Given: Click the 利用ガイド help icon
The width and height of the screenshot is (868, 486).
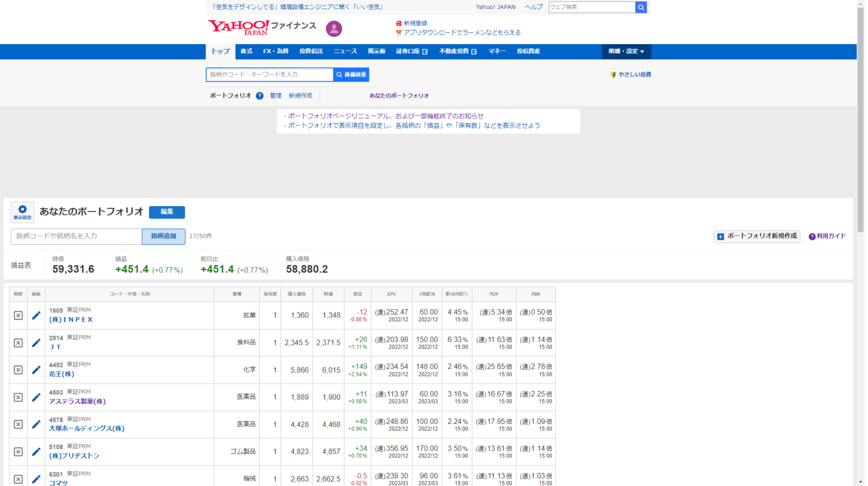Looking at the screenshot, I should point(812,236).
